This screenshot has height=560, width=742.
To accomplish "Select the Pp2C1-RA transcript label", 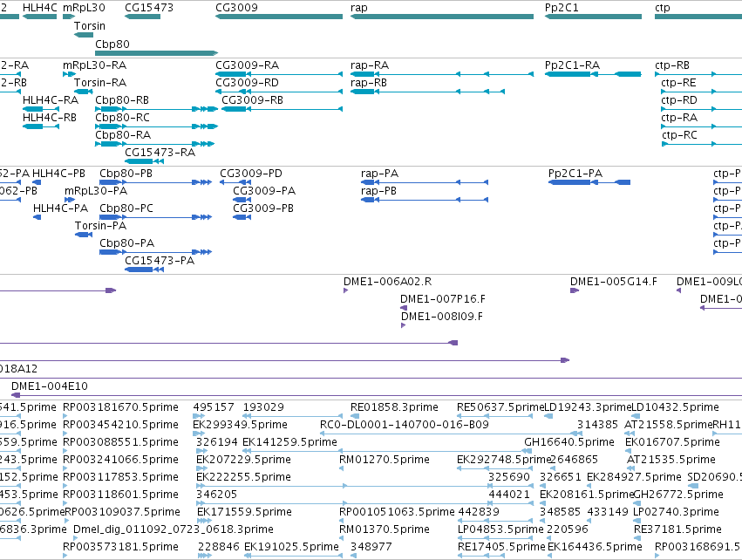I will pyautogui.click(x=572, y=65).
